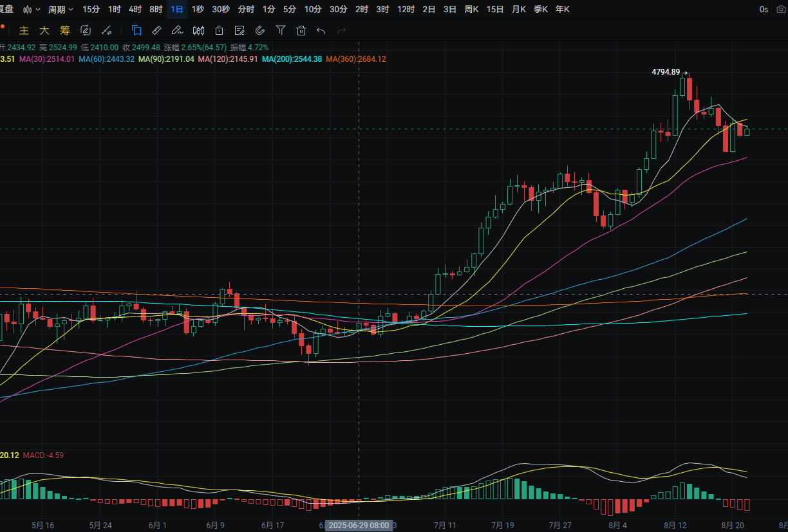This screenshot has height=532, width=788.
Task: Click the MA(30) indicator label
Action: [47, 59]
